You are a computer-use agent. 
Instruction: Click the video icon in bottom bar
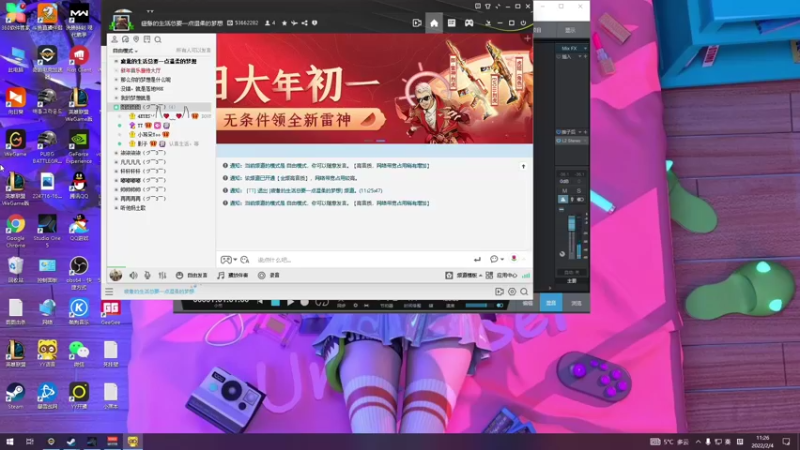(x=499, y=291)
